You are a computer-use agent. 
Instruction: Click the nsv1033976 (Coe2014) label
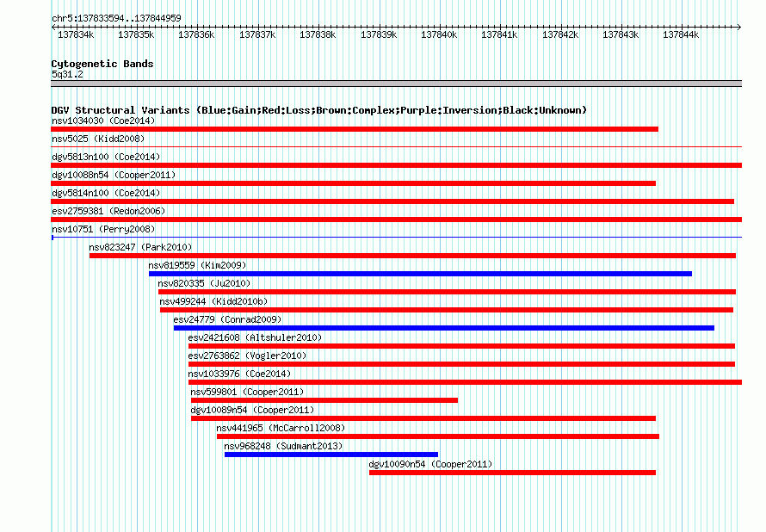pyautogui.click(x=239, y=374)
